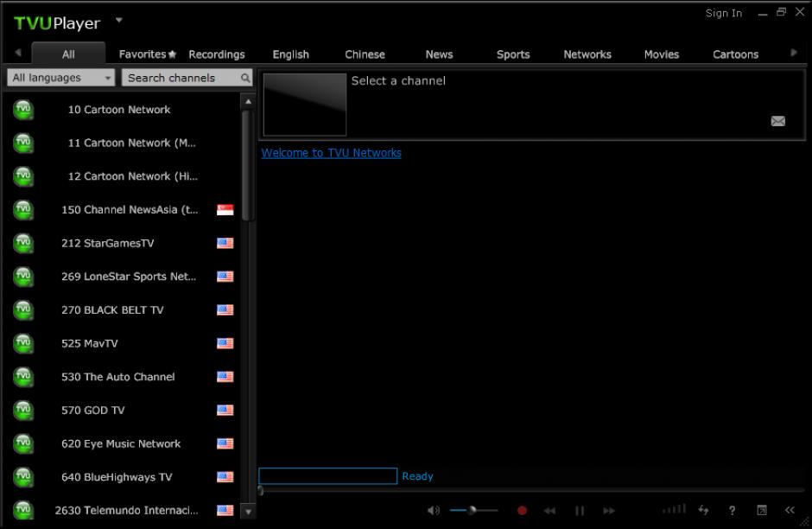Open the All languages dropdown
This screenshot has height=529, width=812.
[60, 78]
